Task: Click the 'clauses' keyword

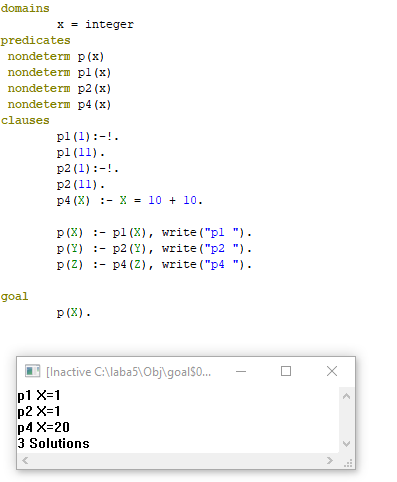Action: [25, 120]
